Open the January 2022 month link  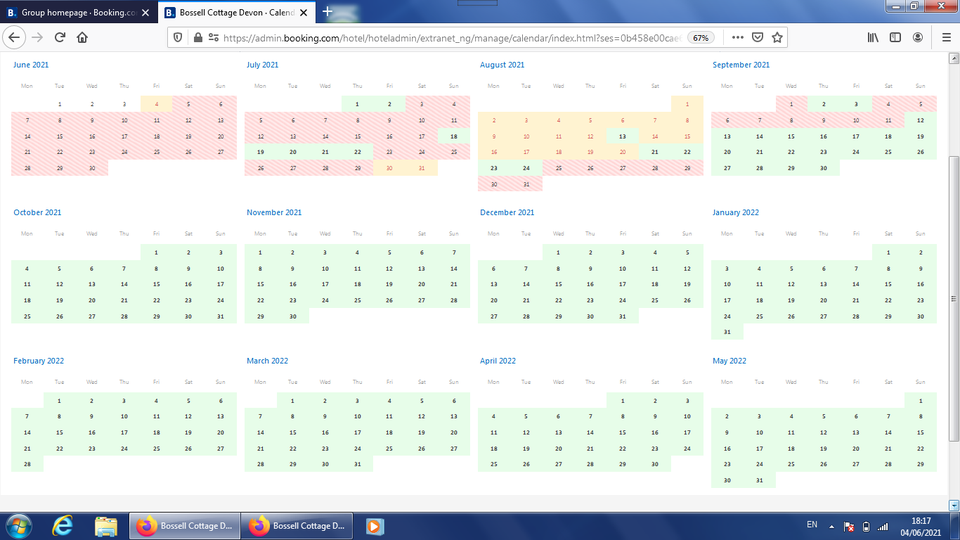(735, 212)
